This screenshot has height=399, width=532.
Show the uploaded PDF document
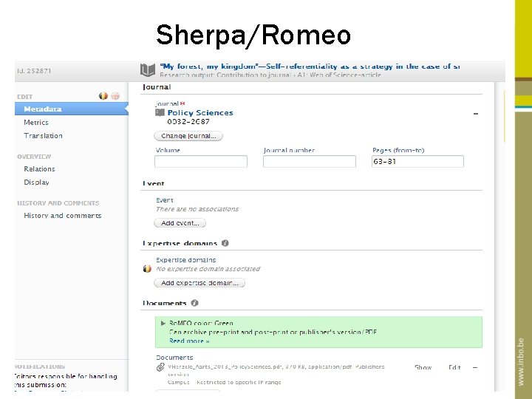(423, 367)
